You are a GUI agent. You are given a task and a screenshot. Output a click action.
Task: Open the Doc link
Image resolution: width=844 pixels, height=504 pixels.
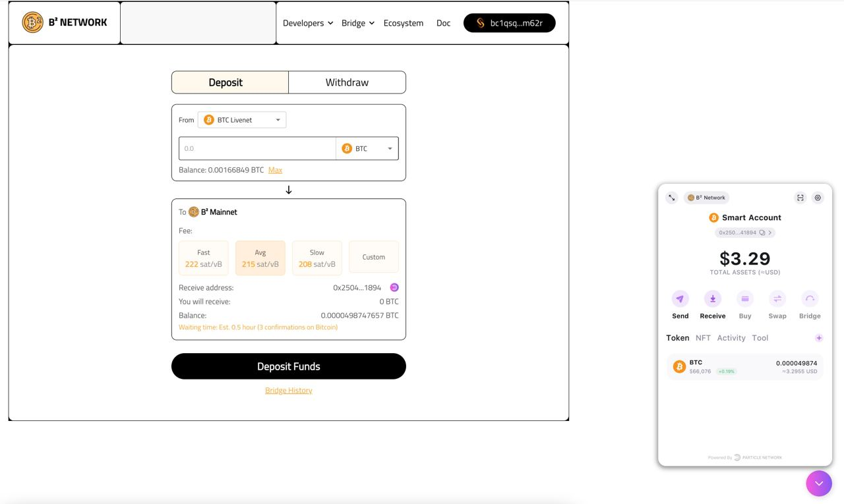point(443,23)
